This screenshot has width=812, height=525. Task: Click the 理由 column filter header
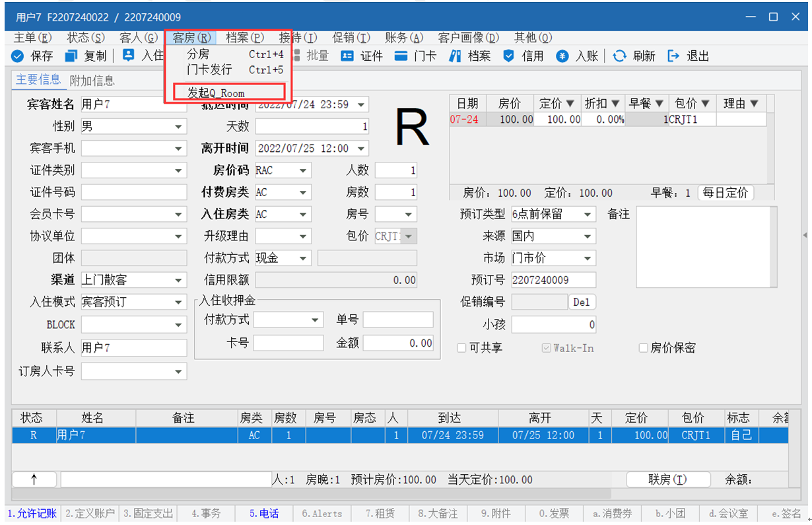[x=741, y=104]
